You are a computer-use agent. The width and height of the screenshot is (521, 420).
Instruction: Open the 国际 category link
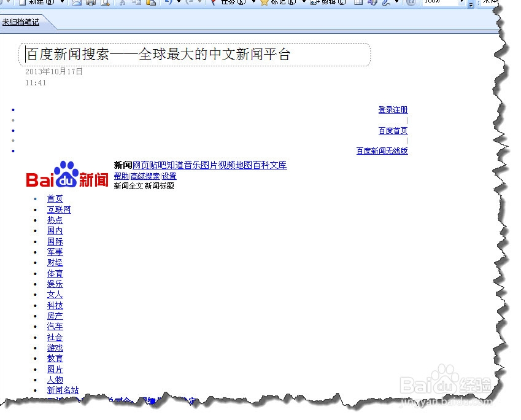coord(55,241)
